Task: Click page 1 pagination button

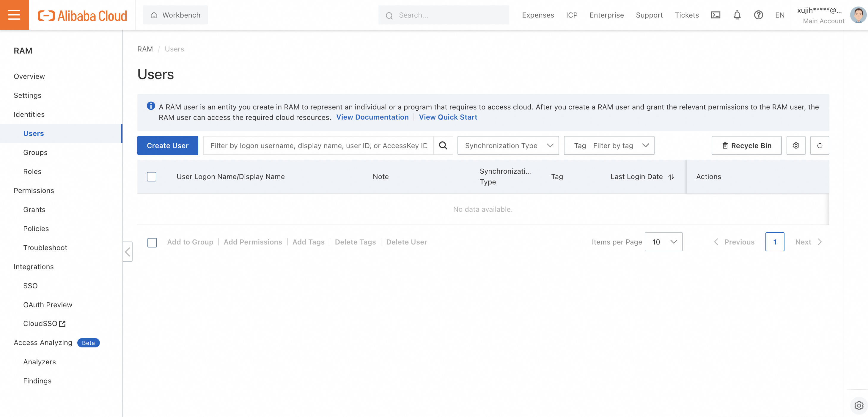Action: 775,242
